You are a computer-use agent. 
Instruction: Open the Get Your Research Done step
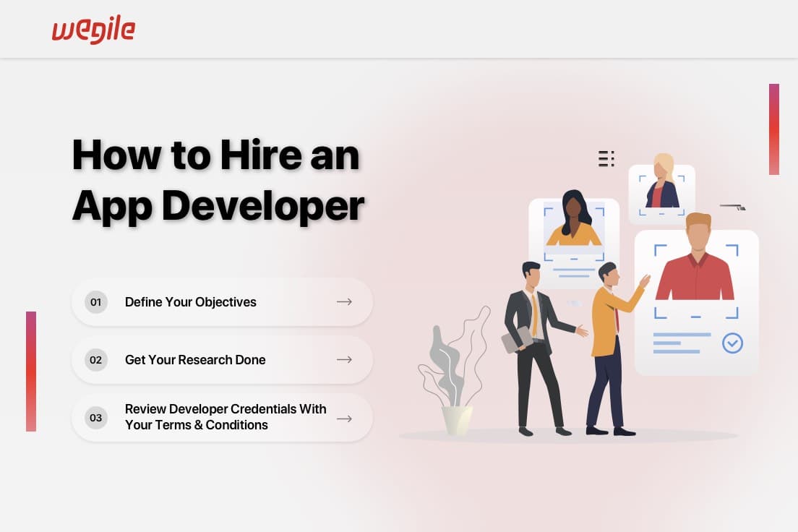(194, 359)
